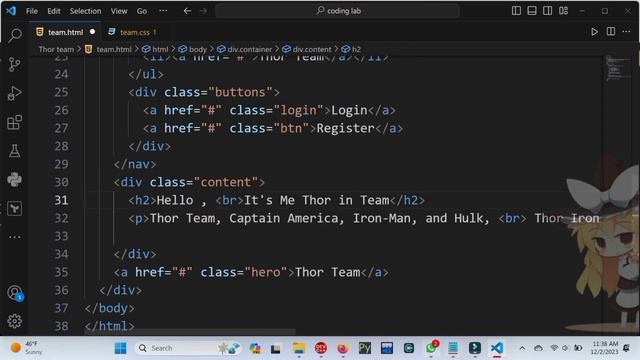Open the clock showing 11:38 AM
This screenshot has height=360, width=640.
[604, 348]
